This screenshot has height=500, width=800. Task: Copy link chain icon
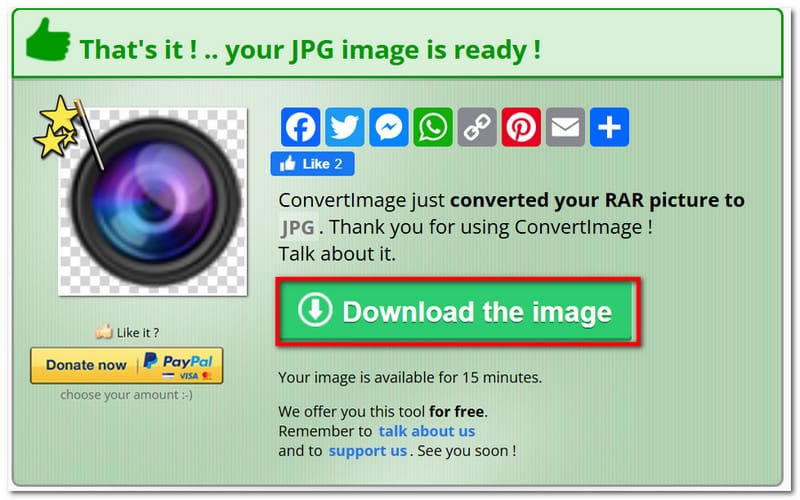477,127
